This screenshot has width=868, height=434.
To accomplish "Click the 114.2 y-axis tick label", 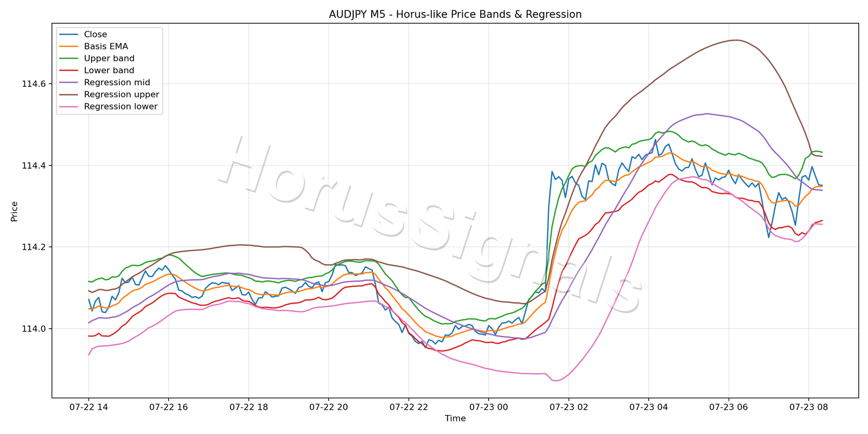I will coord(34,247).
